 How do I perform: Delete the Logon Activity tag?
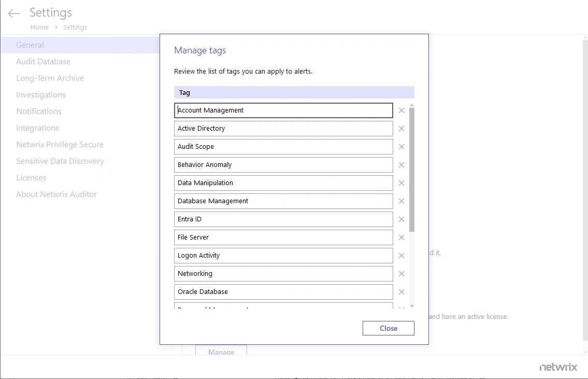coord(401,255)
